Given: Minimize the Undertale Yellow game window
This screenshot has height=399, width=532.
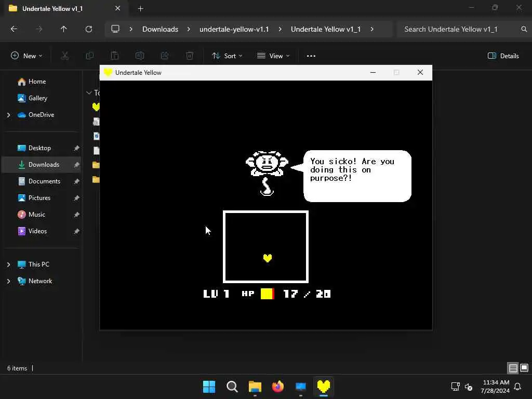Looking at the screenshot, I should 373,72.
